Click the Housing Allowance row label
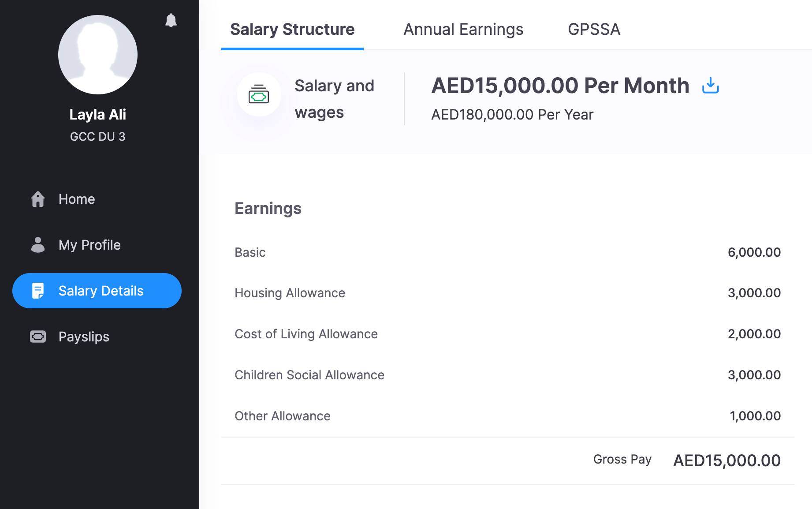The height and width of the screenshot is (509, 812). [290, 293]
